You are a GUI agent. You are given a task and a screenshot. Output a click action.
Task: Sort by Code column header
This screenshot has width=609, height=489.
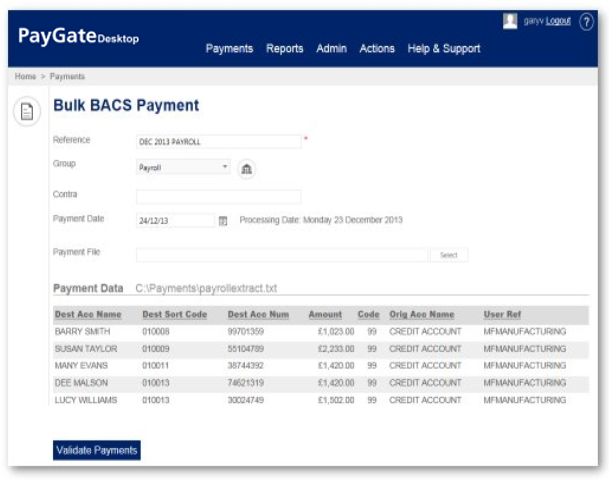pyautogui.click(x=368, y=315)
